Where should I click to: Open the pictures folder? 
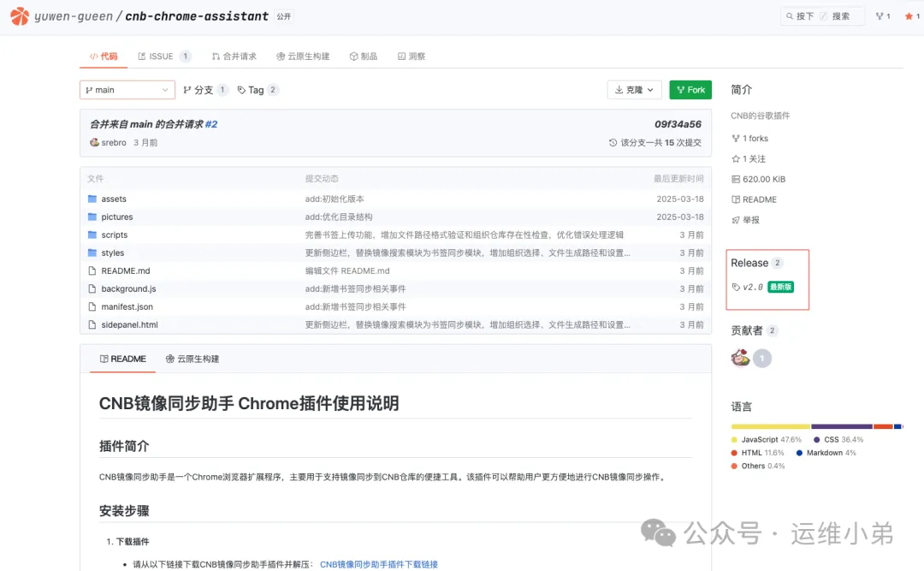pos(116,217)
